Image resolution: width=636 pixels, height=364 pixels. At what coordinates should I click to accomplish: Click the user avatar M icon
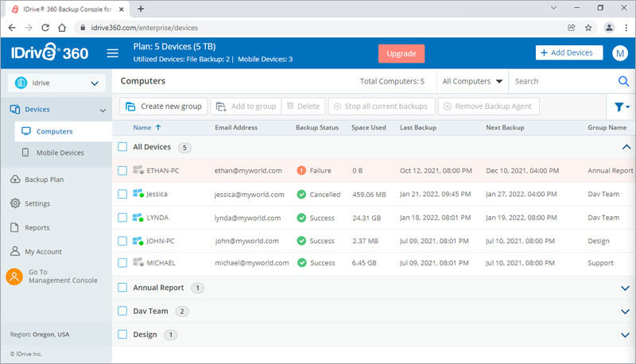pyautogui.click(x=620, y=53)
